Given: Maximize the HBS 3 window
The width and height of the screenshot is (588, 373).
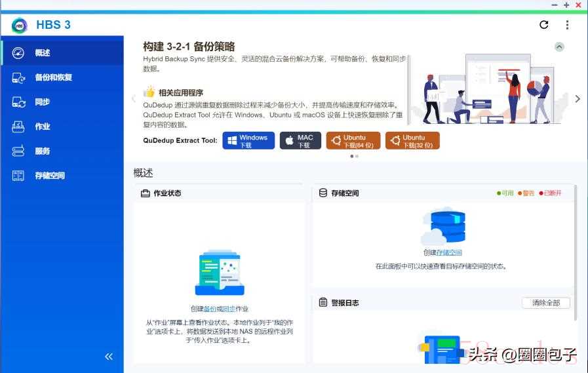Looking at the screenshot, I should click(x=566, y=5).
